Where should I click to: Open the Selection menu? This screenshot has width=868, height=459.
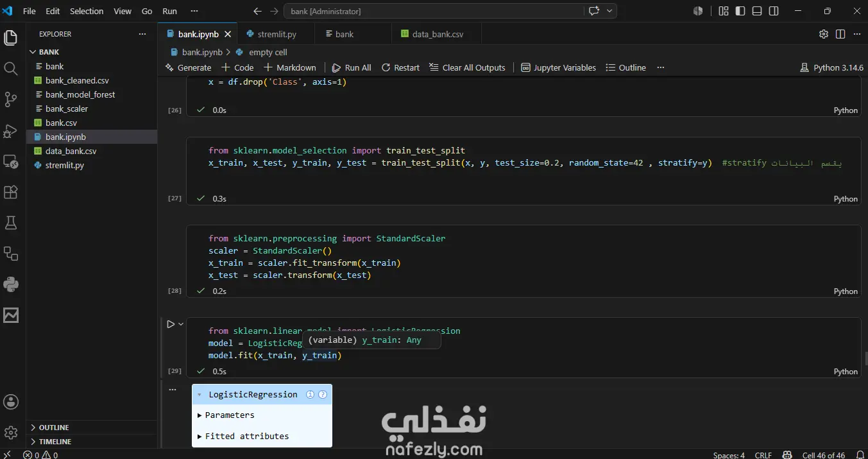pos(87,11)
